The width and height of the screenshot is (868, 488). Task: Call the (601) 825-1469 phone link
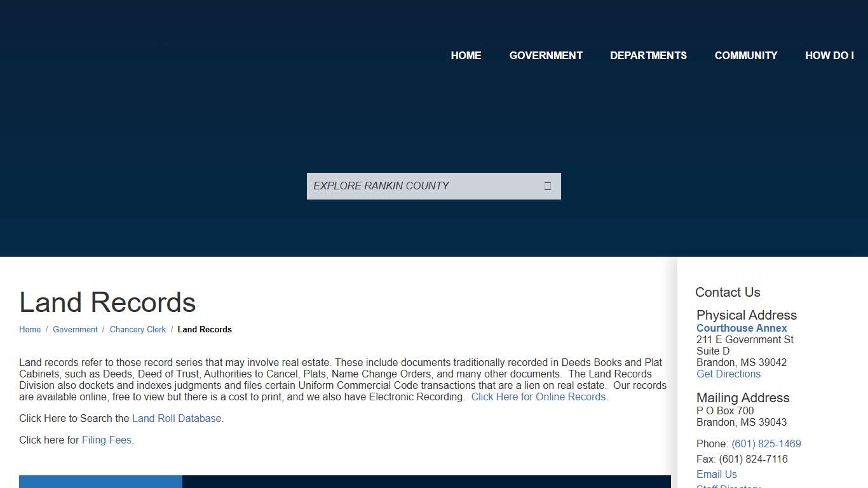(766, 444)
